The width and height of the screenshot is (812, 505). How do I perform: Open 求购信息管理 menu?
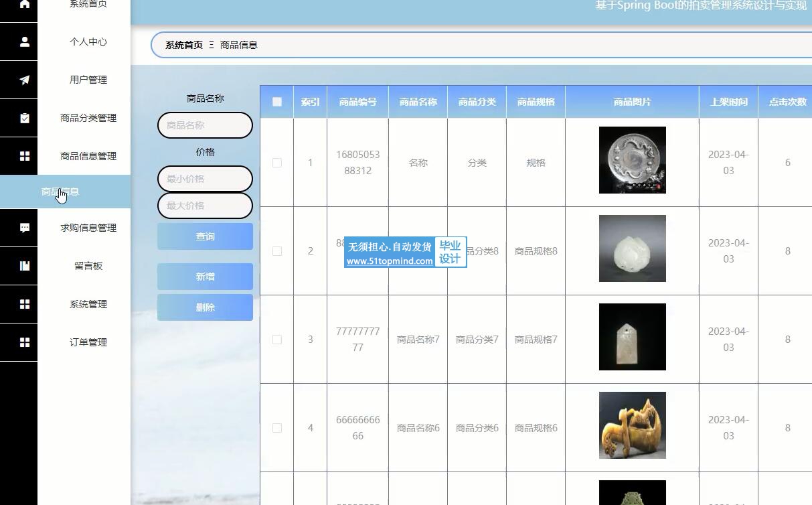(88, 228)
